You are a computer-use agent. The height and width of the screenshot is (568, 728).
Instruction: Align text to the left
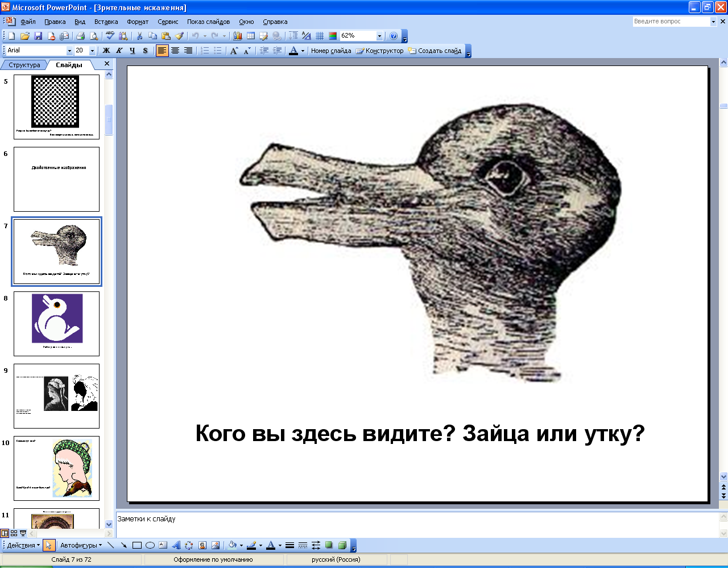[x=162, y=51]
